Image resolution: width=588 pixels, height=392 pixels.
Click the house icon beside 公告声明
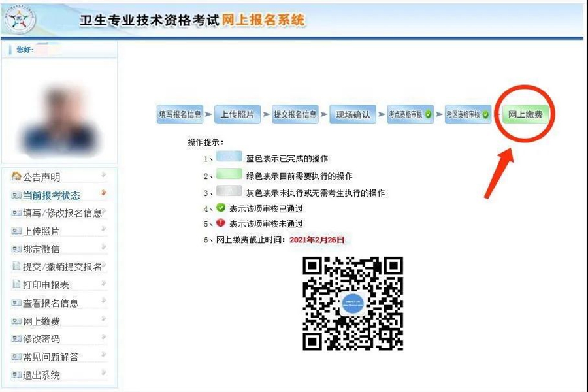17,176
